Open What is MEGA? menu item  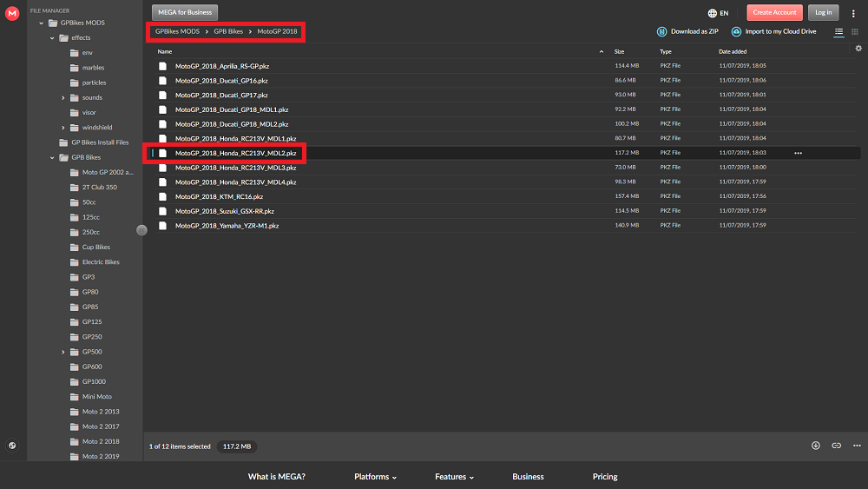pos(276,476)
